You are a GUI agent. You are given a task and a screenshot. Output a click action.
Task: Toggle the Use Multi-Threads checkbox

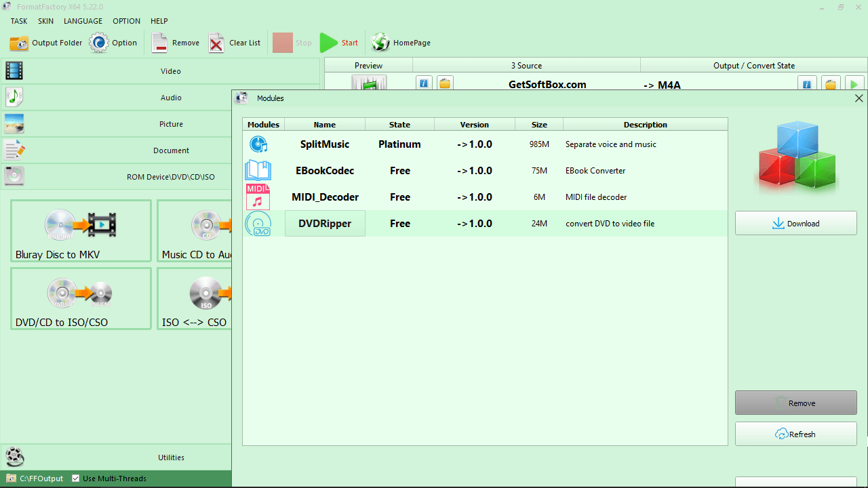[76, 479]
